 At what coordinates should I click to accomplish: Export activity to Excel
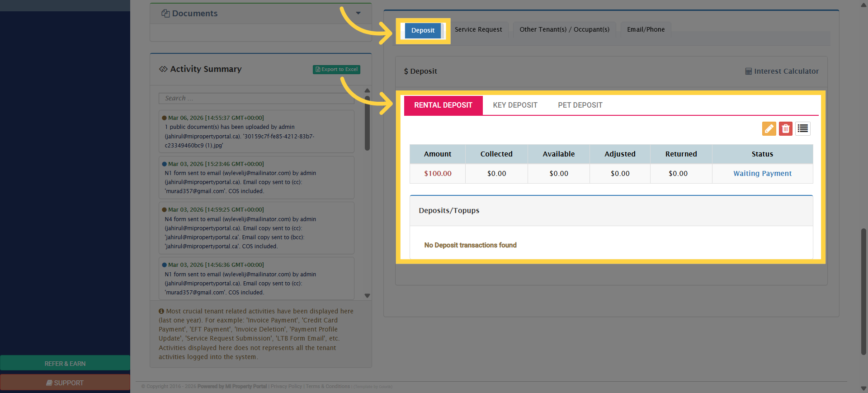tap(336, 69)
